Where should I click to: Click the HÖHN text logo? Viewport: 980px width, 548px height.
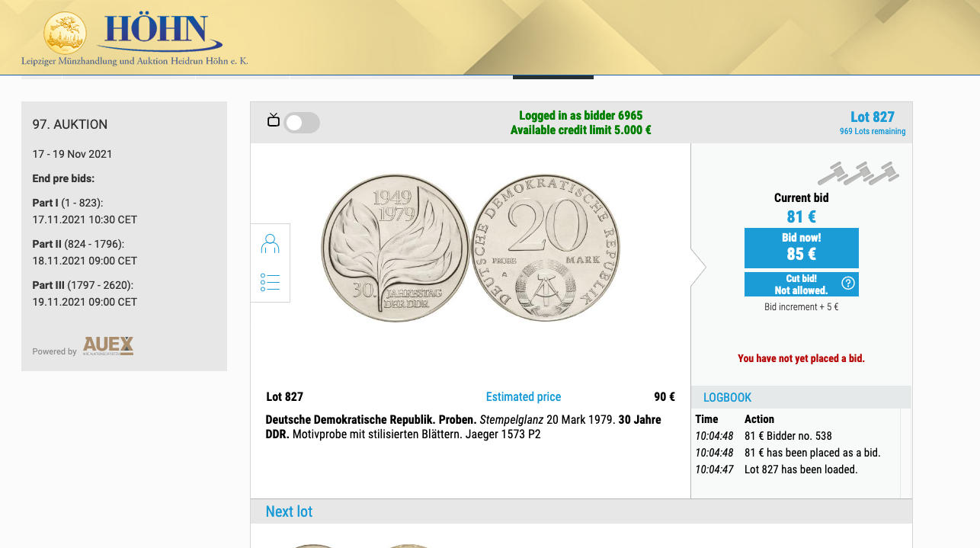click(157, 30)
